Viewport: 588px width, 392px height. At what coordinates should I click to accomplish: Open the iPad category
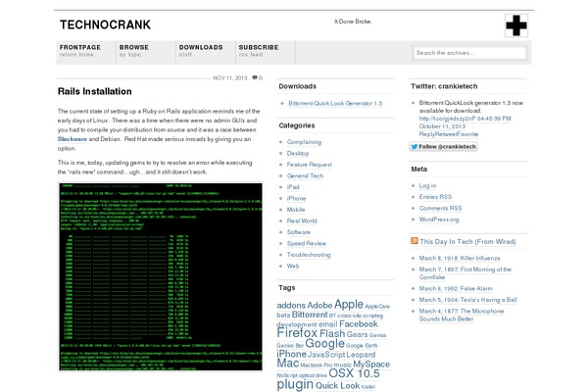coord(293,187)
